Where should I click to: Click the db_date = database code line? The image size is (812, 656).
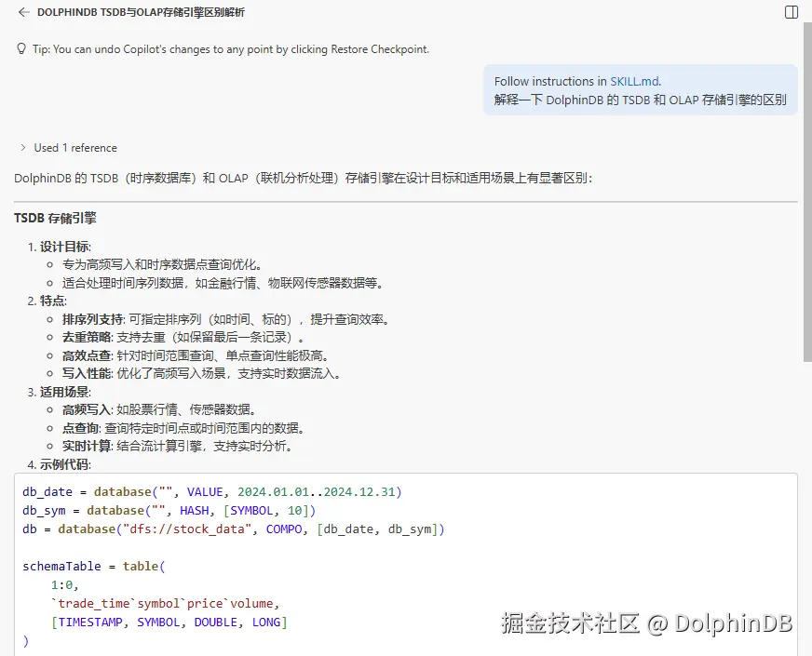(211, 492)
